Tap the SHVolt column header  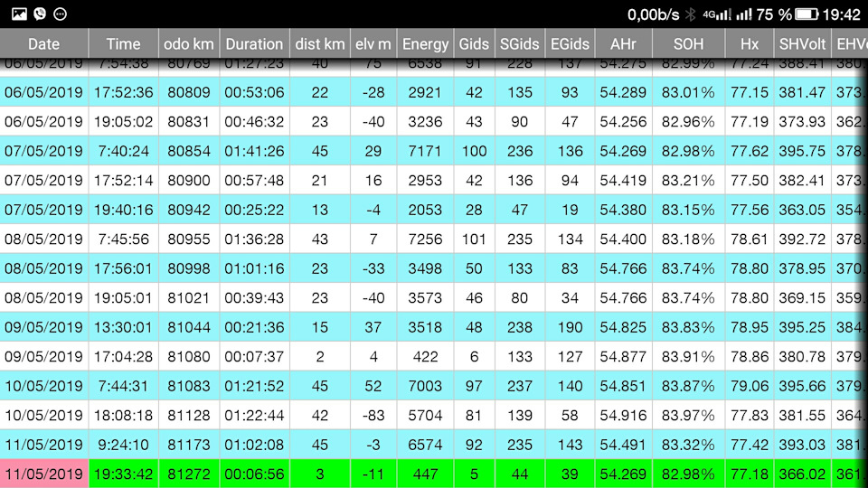(802, 43)
